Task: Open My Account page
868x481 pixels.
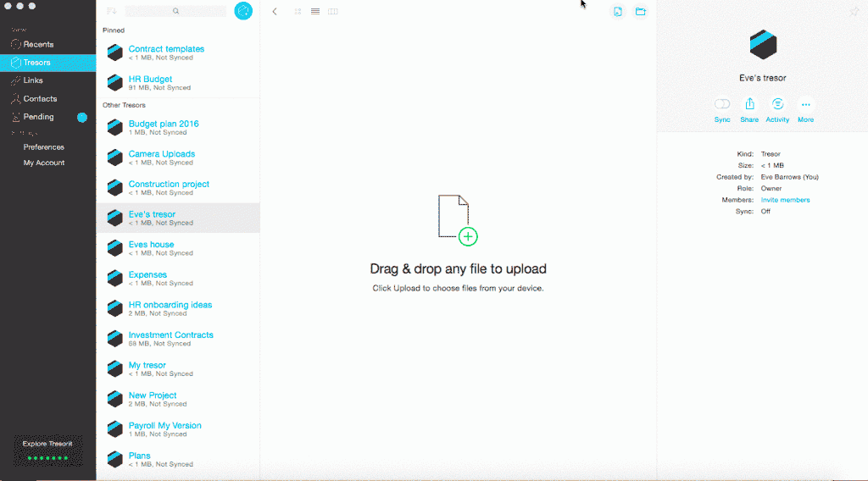Action: coord(44,163)
